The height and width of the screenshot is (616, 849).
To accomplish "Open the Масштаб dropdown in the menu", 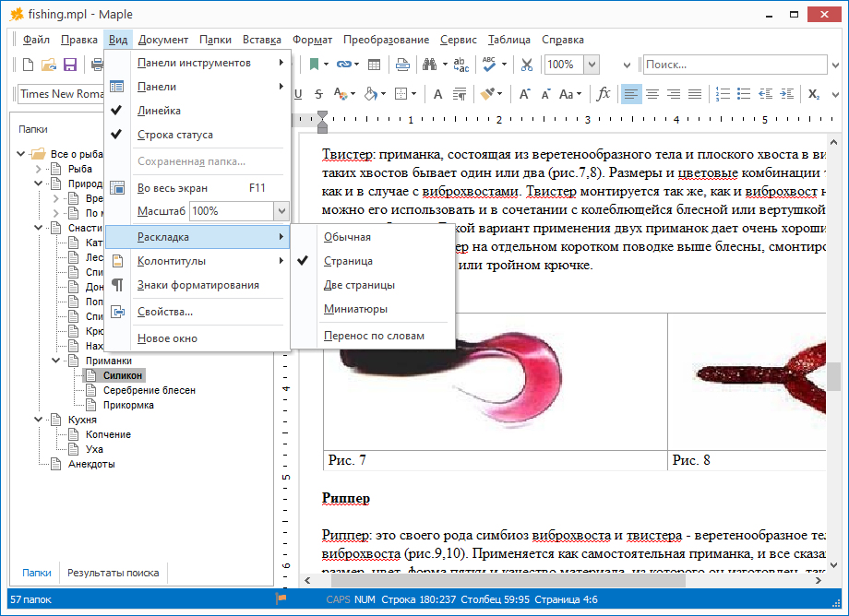I will coord(281,211).
